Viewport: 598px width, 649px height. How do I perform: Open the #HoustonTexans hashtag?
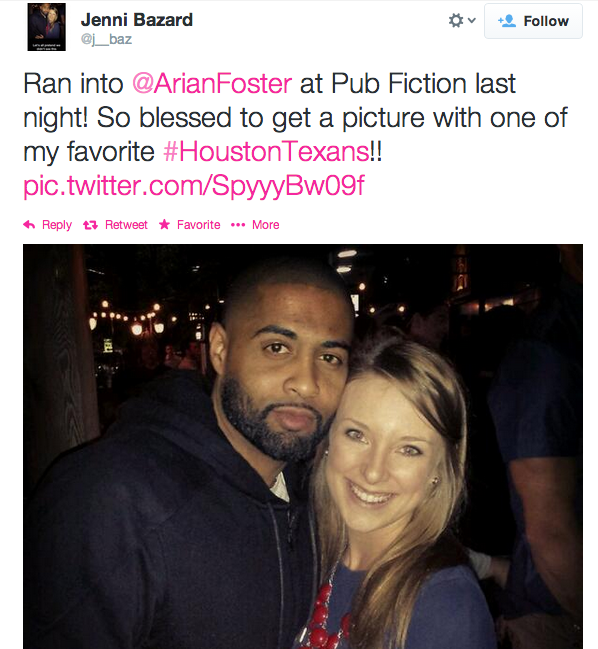tap(266, 151)
